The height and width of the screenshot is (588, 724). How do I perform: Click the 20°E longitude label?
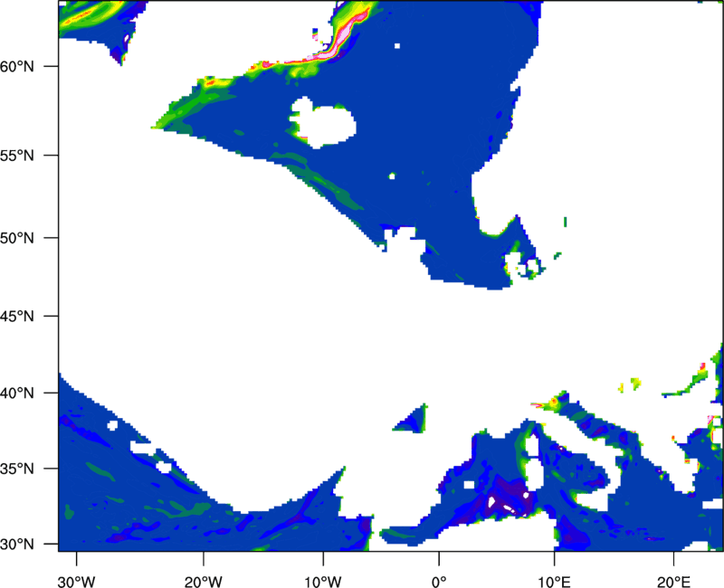(673, 582)
